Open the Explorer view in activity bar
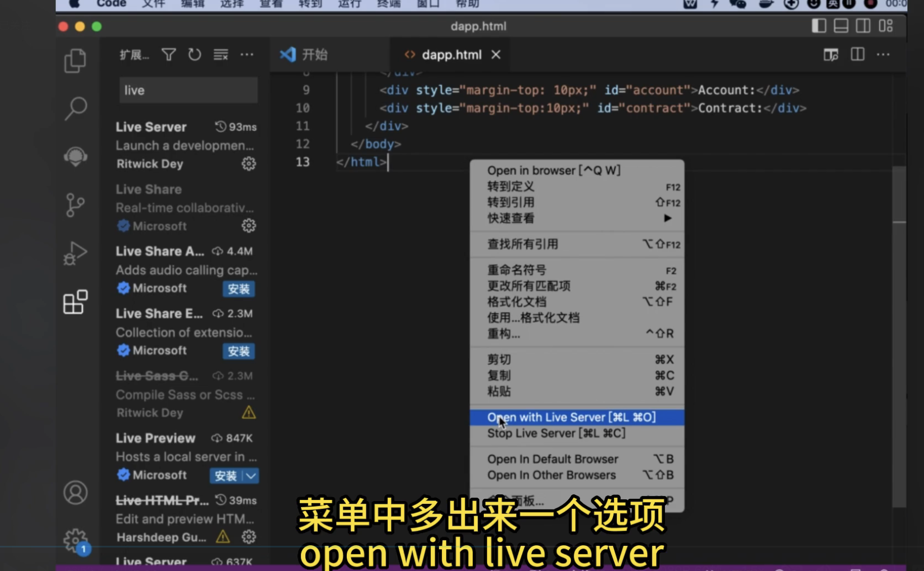Image resolution: width=924 pixels, height=571 pixels. (x=75, y=60)
